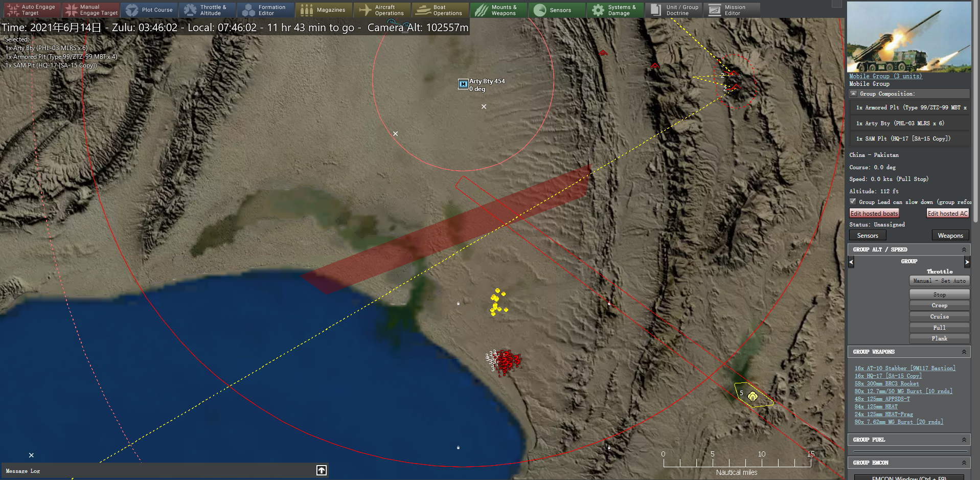Select the Armored Plt Type 99/ZTZ-99 row
Viewport: 980px width, 480px height.
click(911, 108)
